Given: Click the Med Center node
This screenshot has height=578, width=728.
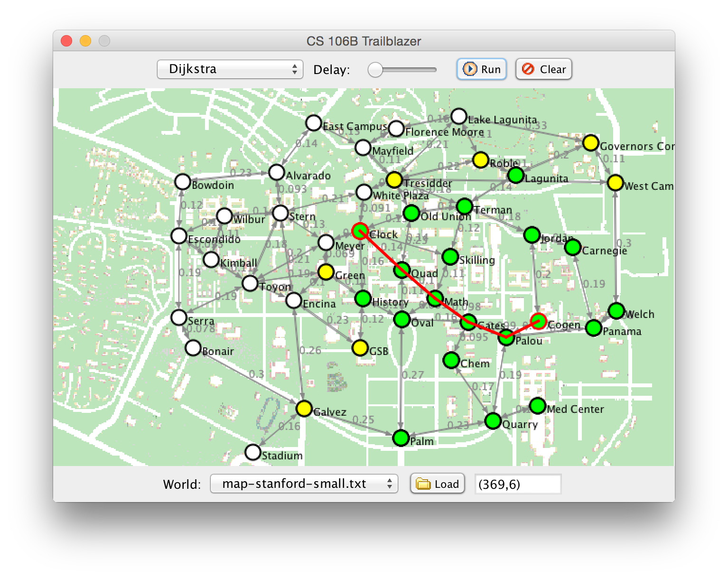Looking at the screenshot, I should [x=538, y=406].
